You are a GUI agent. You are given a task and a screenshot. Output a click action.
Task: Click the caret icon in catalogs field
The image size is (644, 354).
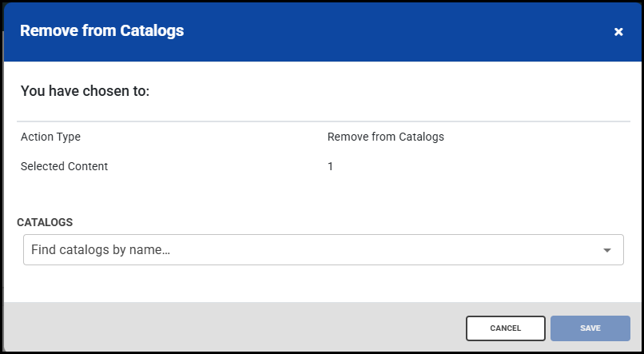coord(607,250)
